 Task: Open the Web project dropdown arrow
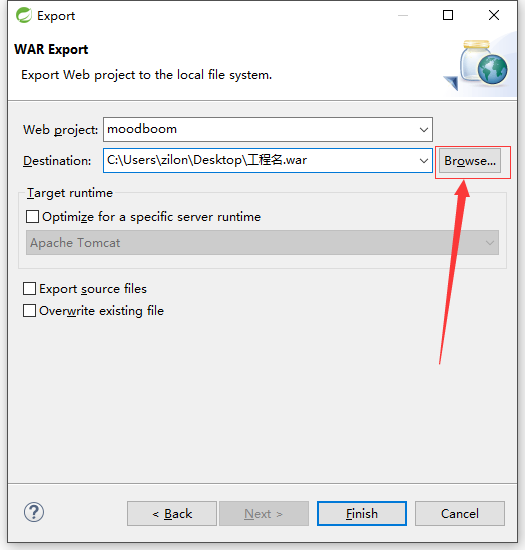pos(424,130)
